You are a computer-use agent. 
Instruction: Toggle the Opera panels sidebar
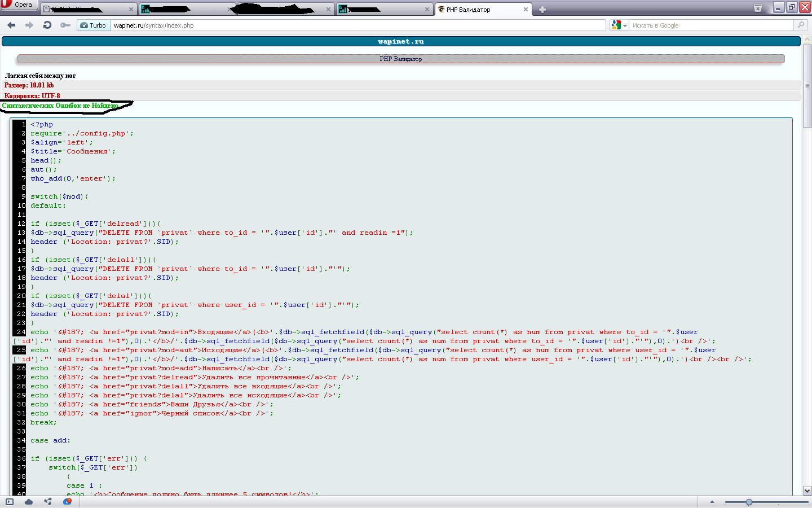10,501
